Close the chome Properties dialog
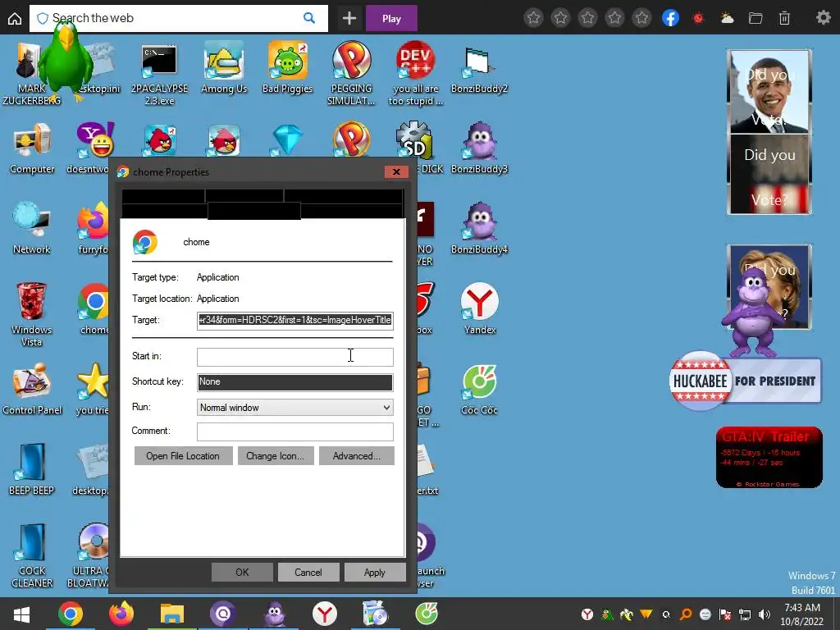The image size is (840, 630). coord(396,172)
